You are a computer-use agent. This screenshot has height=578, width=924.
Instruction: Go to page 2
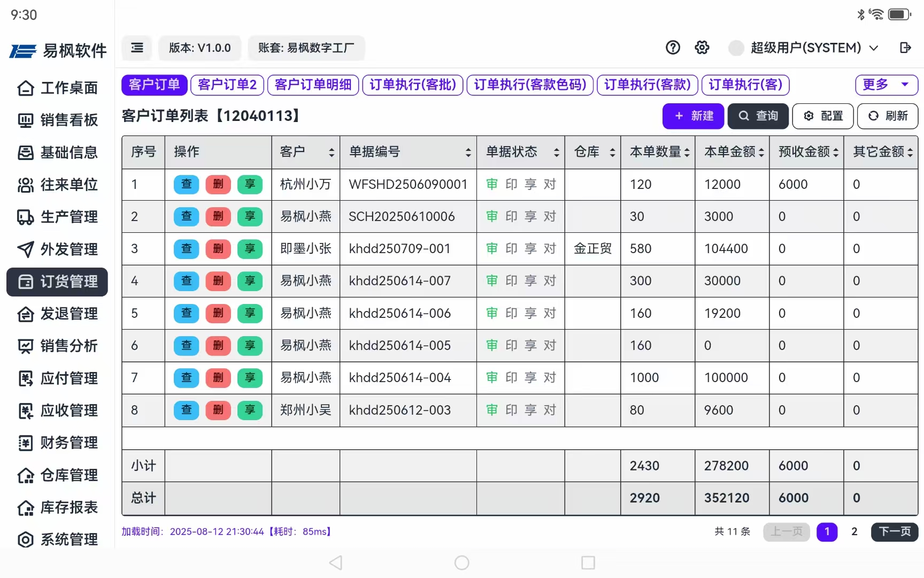click(854, 531)
